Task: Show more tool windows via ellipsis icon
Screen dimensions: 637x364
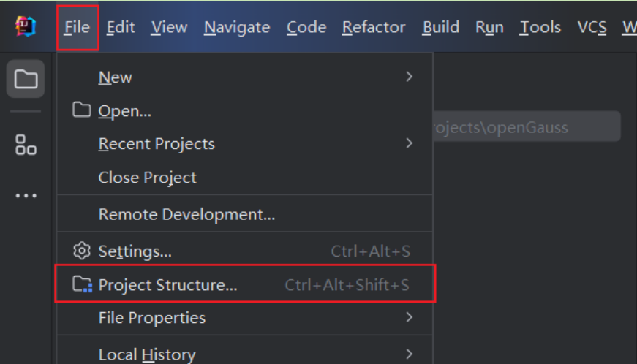Action: [x=26, y=196]
